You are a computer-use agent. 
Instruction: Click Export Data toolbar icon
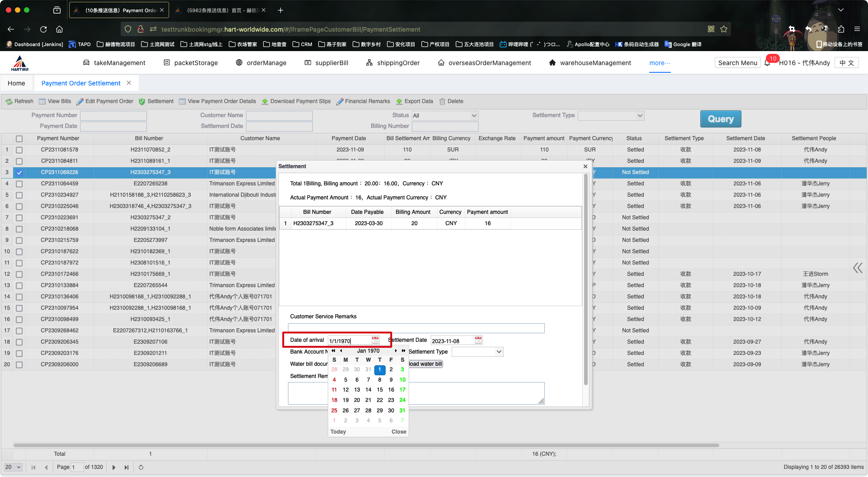pyautogui.click(x=399, y=102)
